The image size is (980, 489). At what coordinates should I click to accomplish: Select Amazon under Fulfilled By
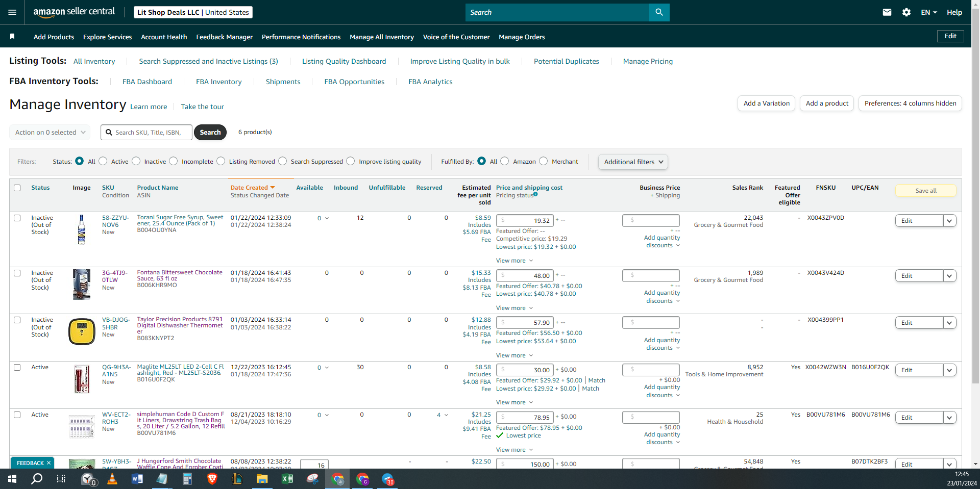[x=505, y=161]
